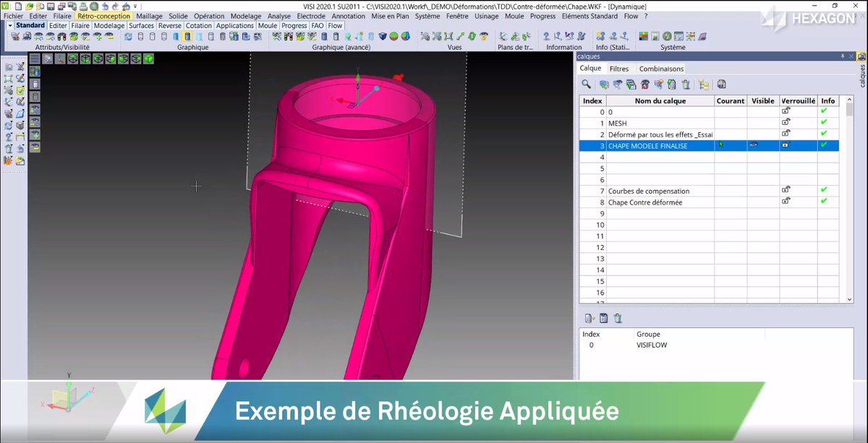Click the globe icon in the Système toolbar group

pos(666,35)
